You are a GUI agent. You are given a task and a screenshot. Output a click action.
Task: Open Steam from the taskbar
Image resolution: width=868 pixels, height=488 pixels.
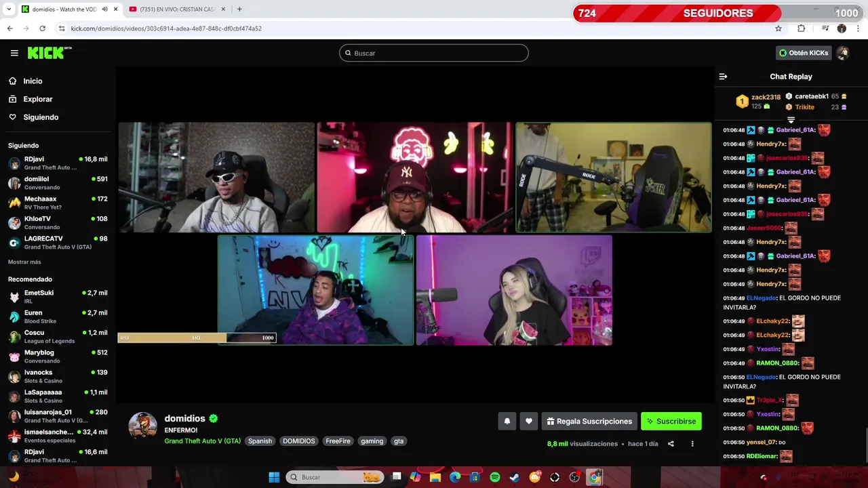(515, 477)
